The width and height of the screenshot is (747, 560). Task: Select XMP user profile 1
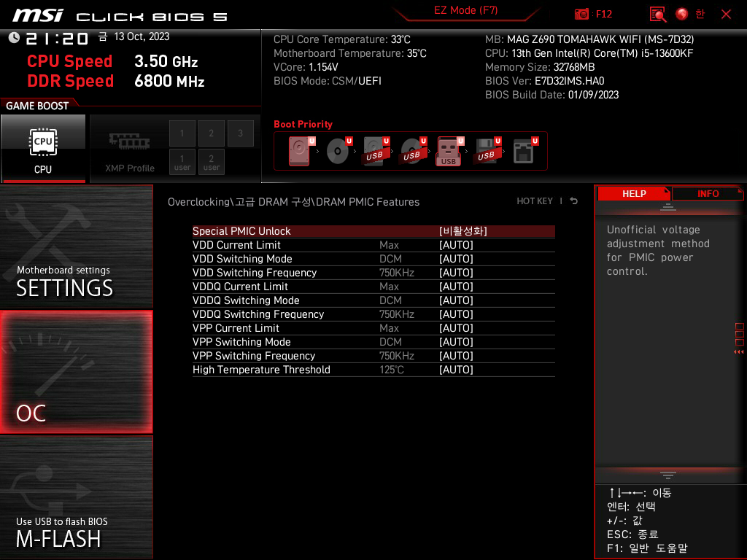[x=182, y=162]
